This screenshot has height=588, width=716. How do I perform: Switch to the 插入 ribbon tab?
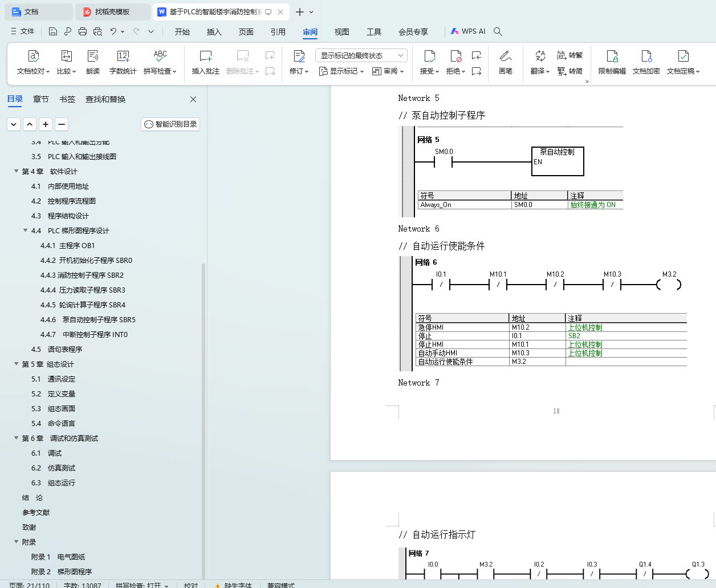point(214,32)
